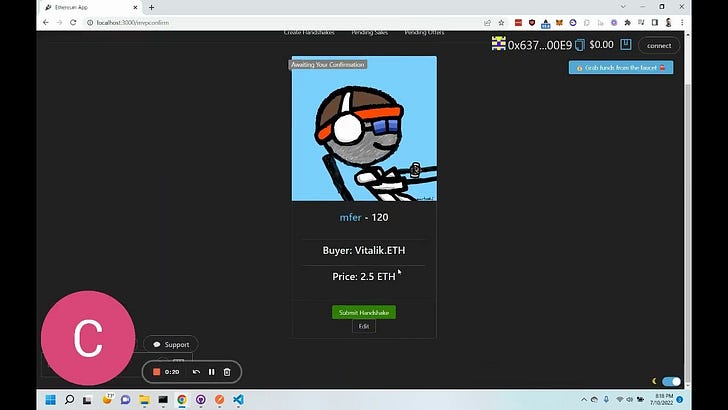Click the wallet blockie avatar icon
The height and width of the screenshot is (410, 728).
pos(499,44)
